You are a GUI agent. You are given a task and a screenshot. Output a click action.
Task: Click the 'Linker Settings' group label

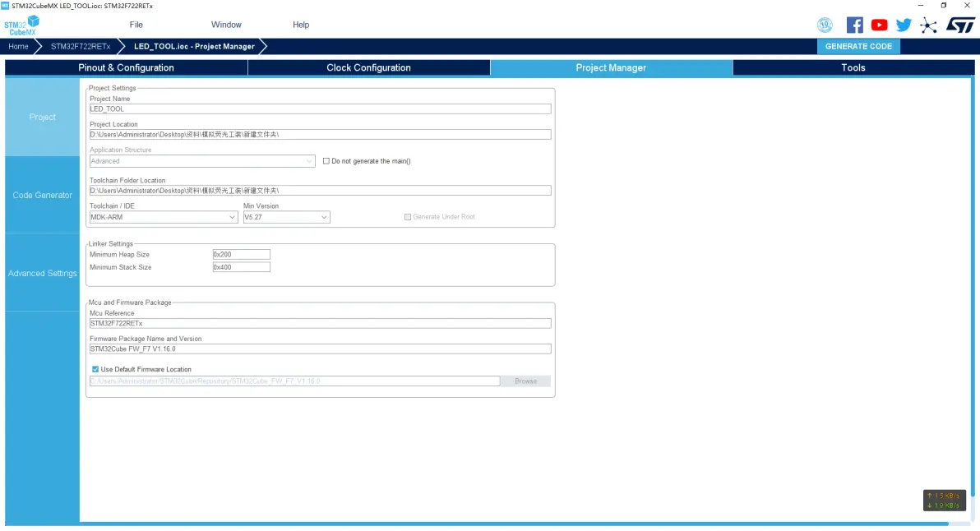111,243
